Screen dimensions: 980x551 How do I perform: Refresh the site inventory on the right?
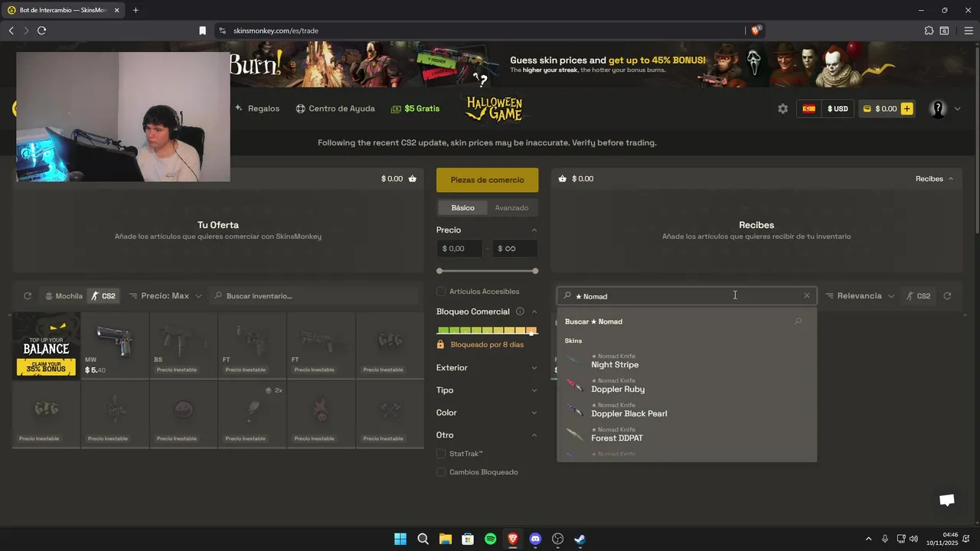coord(947,296)
